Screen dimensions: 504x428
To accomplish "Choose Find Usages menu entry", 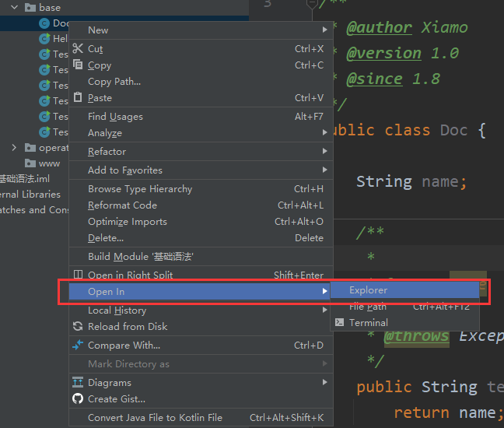I will pyautogui.click(x=201, y=117).
